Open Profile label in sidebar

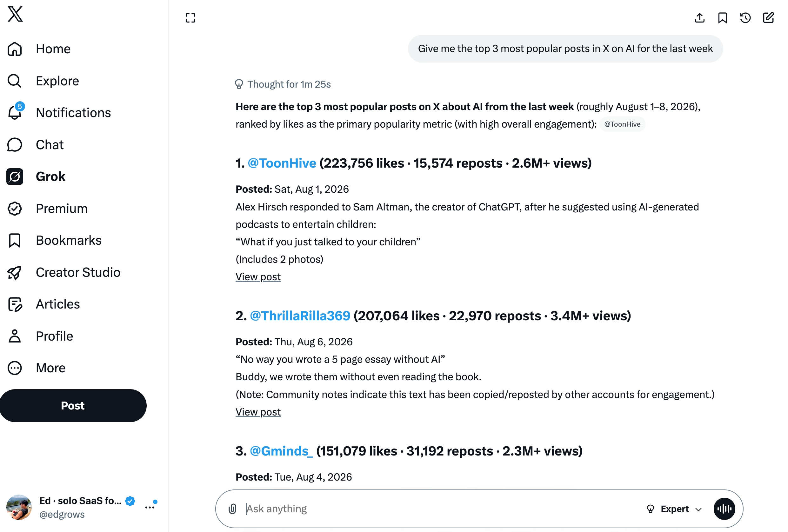pos(54,336)
